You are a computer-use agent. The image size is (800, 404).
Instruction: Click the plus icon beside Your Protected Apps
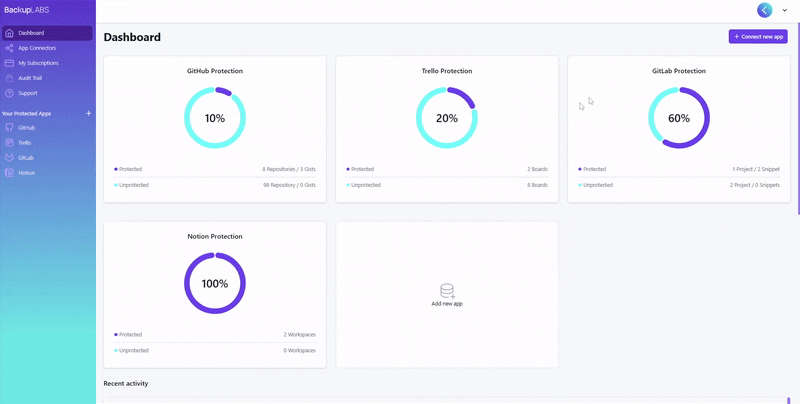pos(88,113)
